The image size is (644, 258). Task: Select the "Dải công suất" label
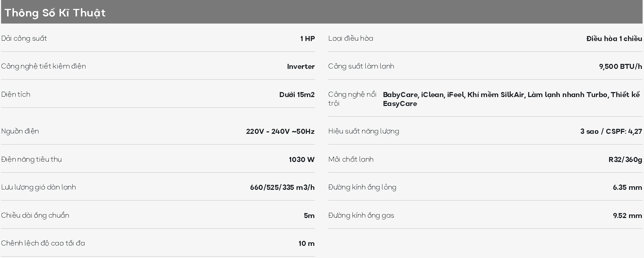[24, 39]
